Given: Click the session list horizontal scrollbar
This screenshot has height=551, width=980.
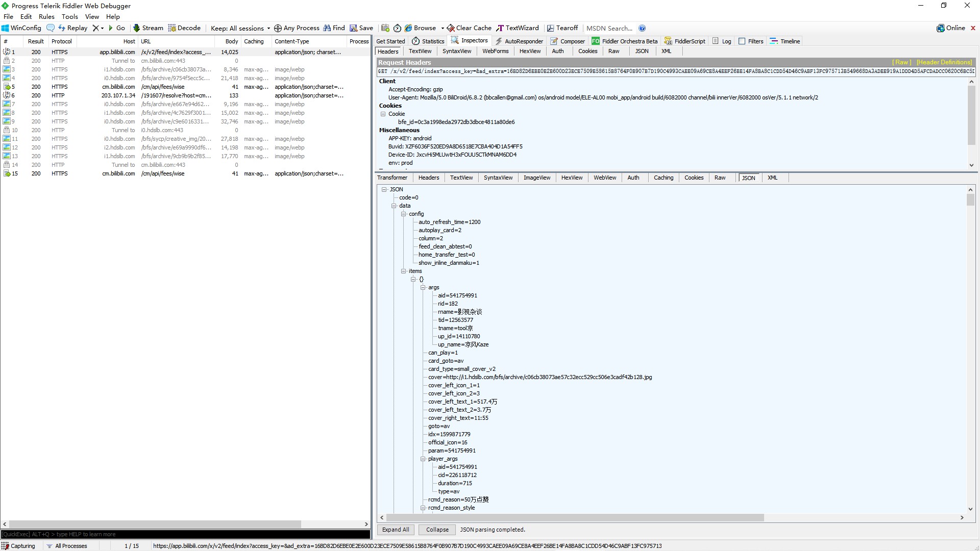Looking at the screenshot, I should 155,524.
